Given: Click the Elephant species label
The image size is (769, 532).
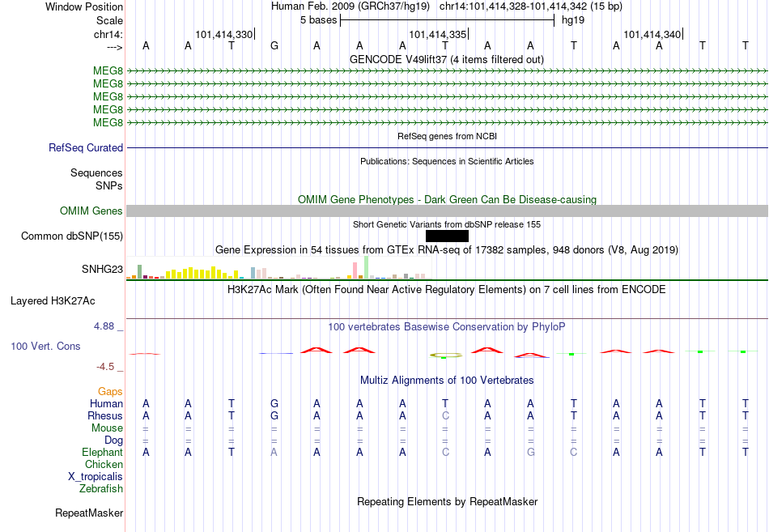Looking at the screenshot, I should (x=103, y=452).
